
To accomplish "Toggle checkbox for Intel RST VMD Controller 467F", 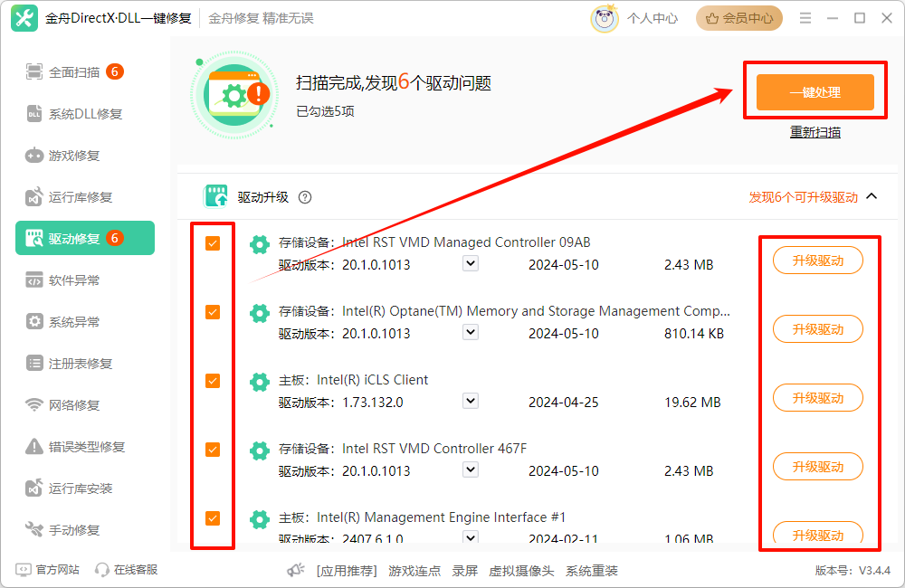I will [213, 450].
